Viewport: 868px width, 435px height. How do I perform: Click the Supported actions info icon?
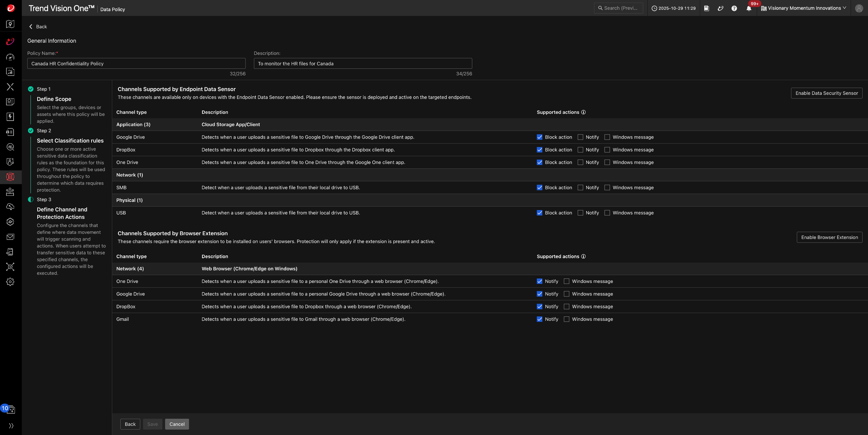pos(584,112)
